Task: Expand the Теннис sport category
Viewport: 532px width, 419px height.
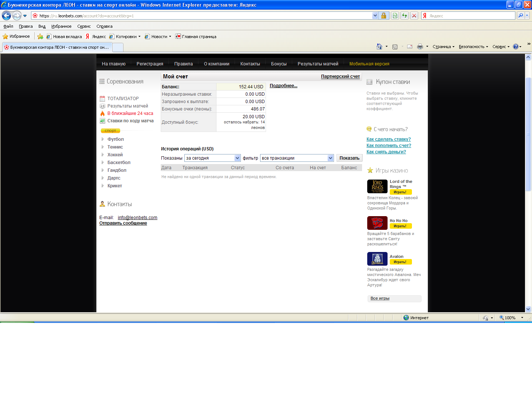Action: pyautogui.click(x=115, y=147)
